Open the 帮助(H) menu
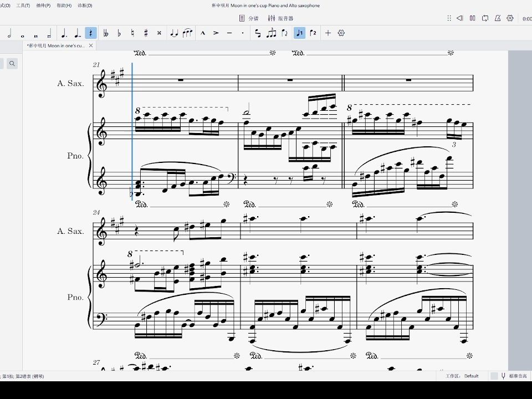The height and width of the screenshot is (399, 532). [64, 6]
